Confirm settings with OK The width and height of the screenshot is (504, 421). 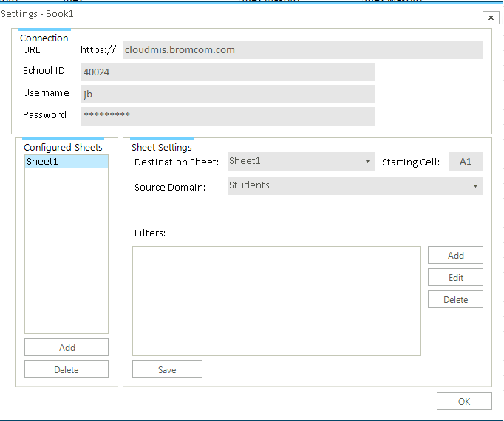[x=464, y=401]
